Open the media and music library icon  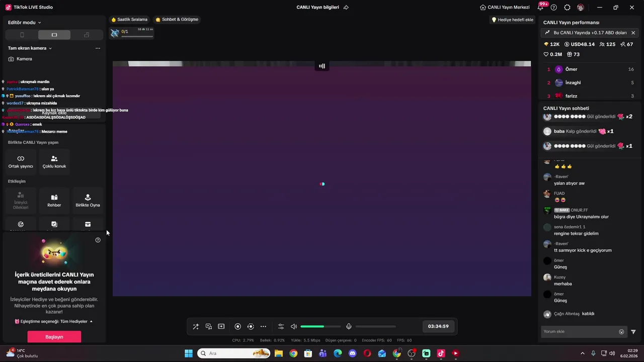(x=209, y=326)
